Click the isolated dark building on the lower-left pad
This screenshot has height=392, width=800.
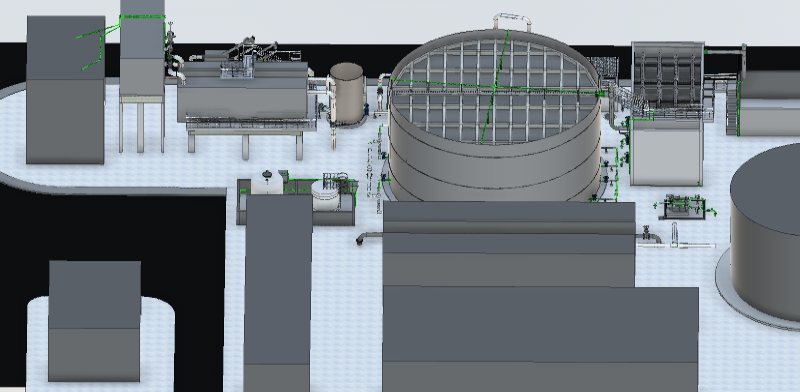tap(94, 321)
